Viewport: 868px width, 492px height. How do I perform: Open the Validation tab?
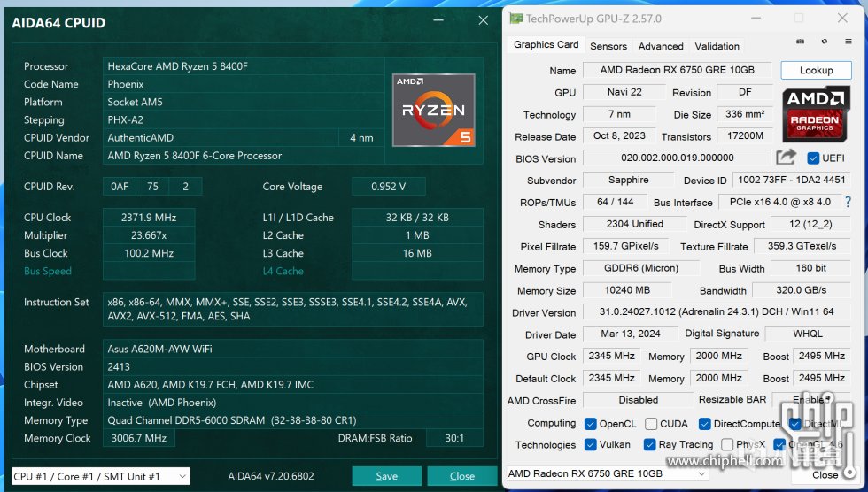coord(717,46)
